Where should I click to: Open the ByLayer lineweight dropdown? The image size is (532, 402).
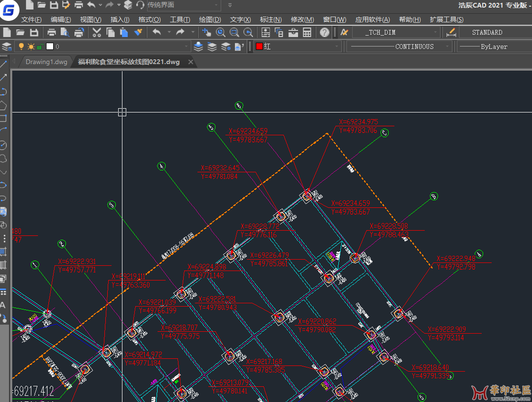click(495, 47)
